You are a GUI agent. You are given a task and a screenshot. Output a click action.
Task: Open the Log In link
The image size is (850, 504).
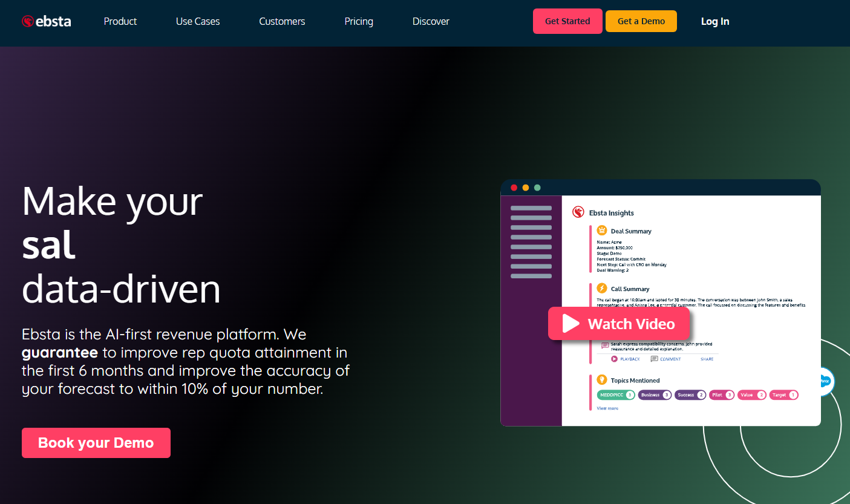point(715,21)
